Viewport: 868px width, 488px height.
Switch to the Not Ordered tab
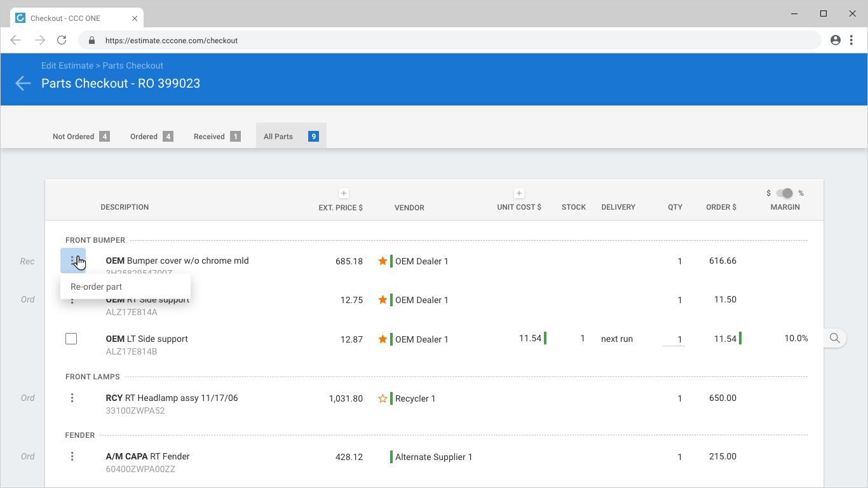coord(81,136)
